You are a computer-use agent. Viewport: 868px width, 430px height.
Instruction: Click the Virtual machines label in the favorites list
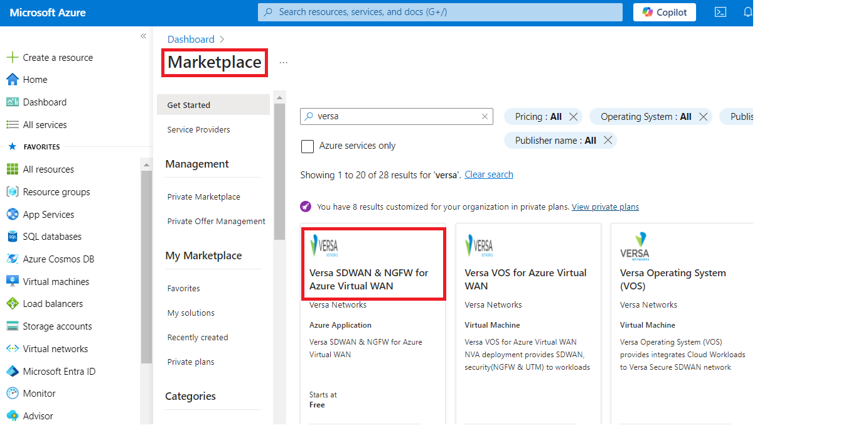(56, 282)
